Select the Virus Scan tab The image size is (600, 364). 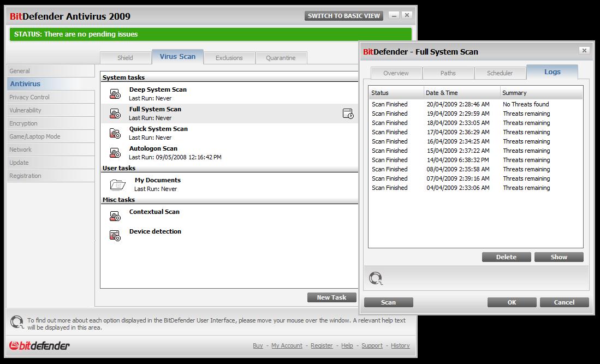point(177,57)
